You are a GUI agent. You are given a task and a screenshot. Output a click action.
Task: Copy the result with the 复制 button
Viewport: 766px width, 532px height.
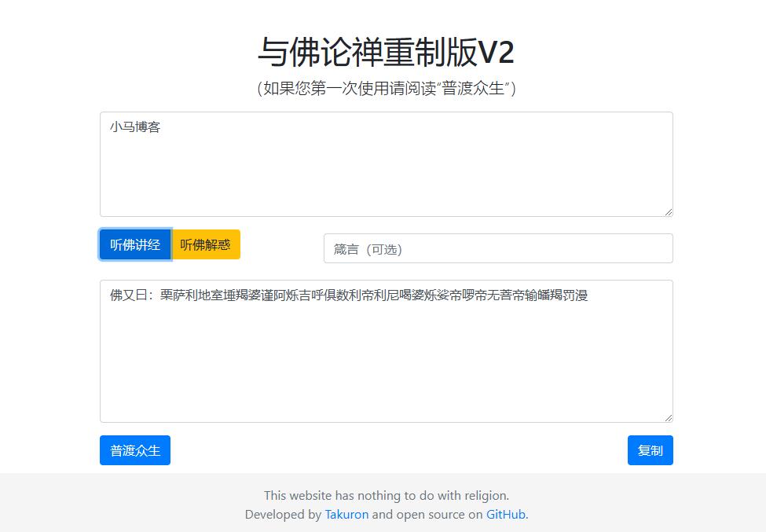coord(650,450)
